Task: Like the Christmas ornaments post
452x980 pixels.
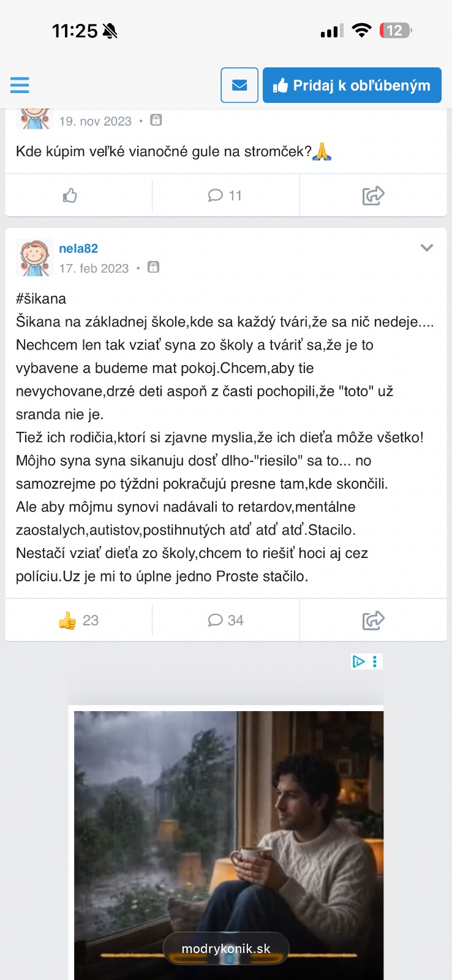Action: pyautogui.click(x=70, y=195)
